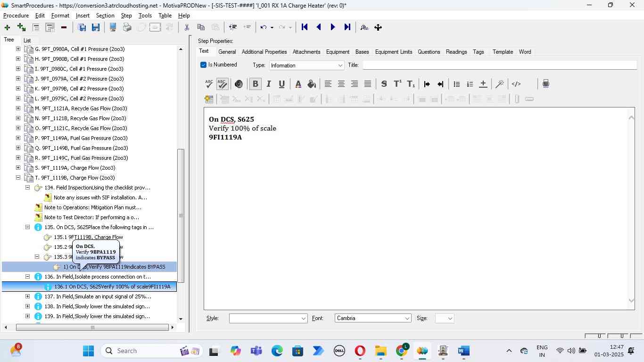Uncheck the Is Numbered checkbox
The image size is (644, 362).
[x=203, y=65]
